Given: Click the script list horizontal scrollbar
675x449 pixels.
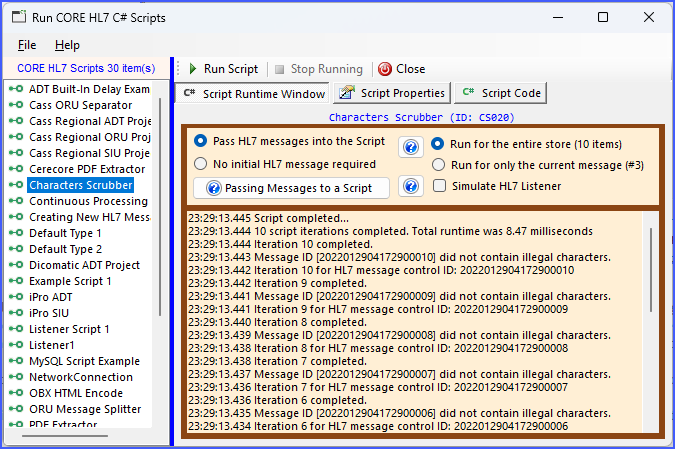Looking at the screenshot, I should coord(65,436).
